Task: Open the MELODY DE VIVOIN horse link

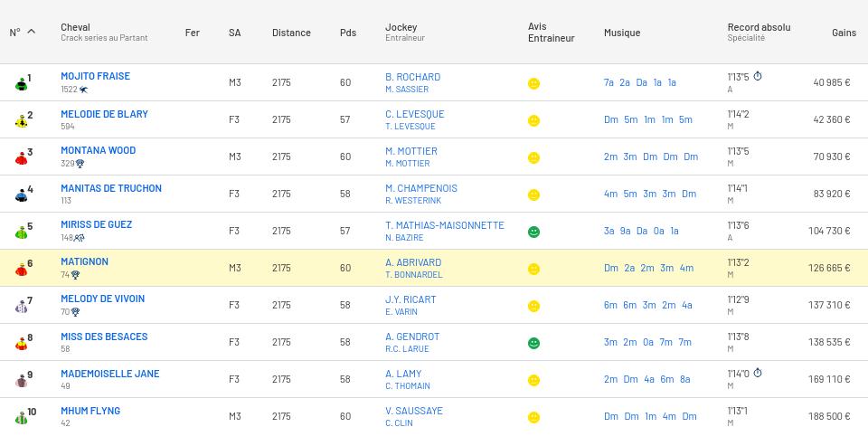Action: click(x=102, y=299)
